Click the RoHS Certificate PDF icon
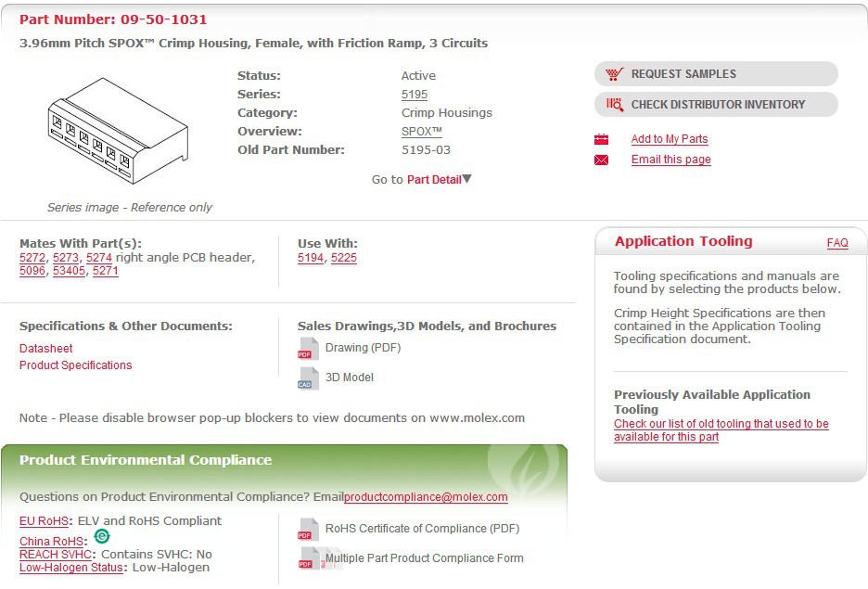This screenshot has width=868, height=589. click(x=308, y=530)
